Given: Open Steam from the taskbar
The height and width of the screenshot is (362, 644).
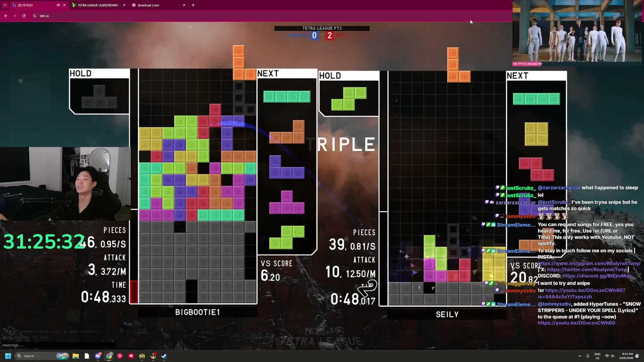Looking at the screenshot, I should (x=164, y=356).
